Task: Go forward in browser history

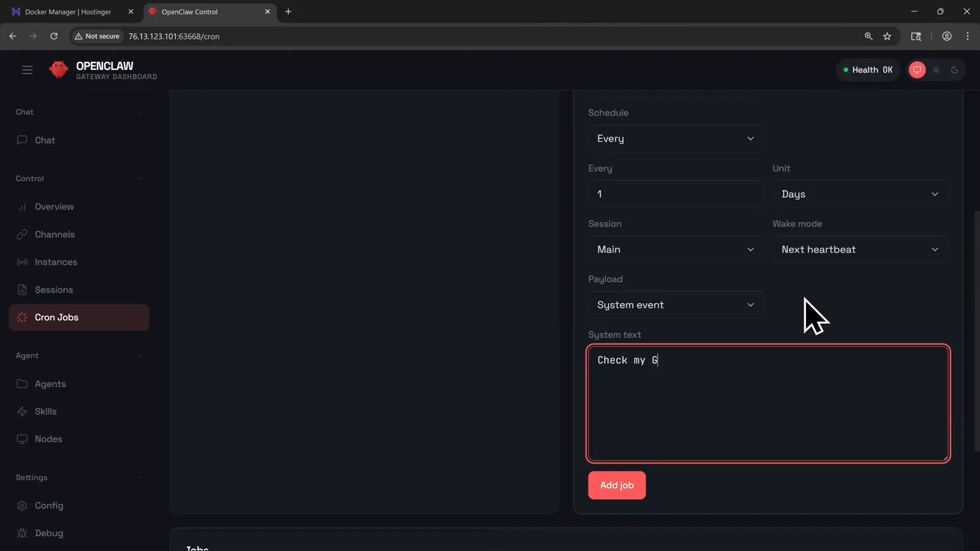Action: 33,36
